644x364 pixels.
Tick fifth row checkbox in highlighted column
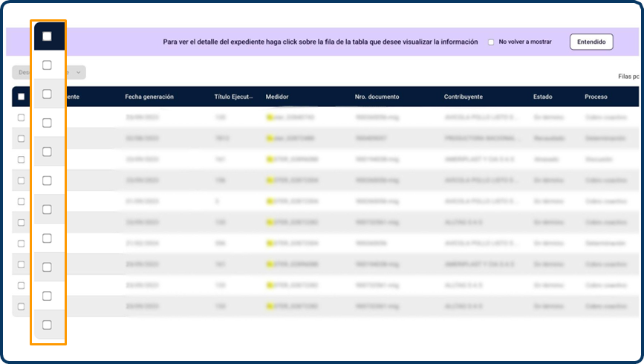(x=47, y=181)
